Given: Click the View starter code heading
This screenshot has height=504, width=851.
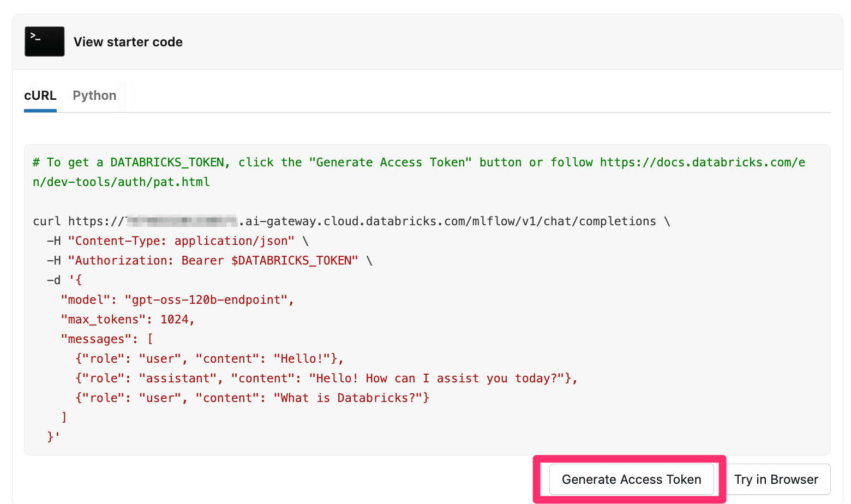Looking at the screenshot, I should [x=128, y=42].
